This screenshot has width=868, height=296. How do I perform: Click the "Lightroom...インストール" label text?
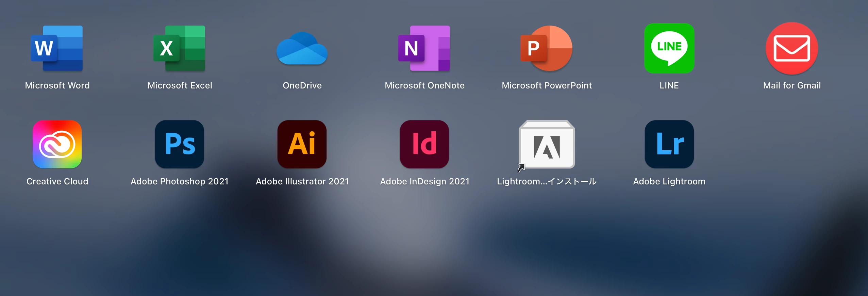[547, 181]
